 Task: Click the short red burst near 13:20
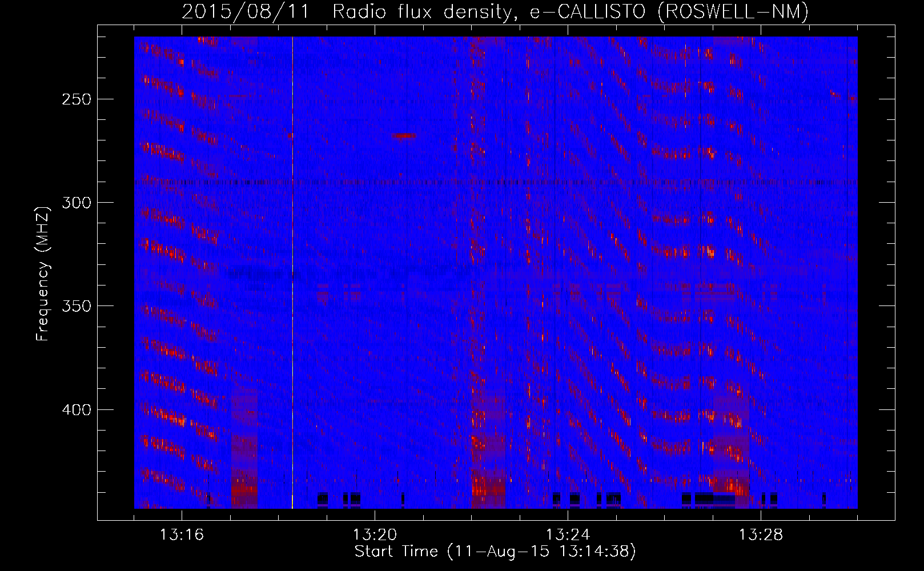pyautogui.click(x=404, y=136)
